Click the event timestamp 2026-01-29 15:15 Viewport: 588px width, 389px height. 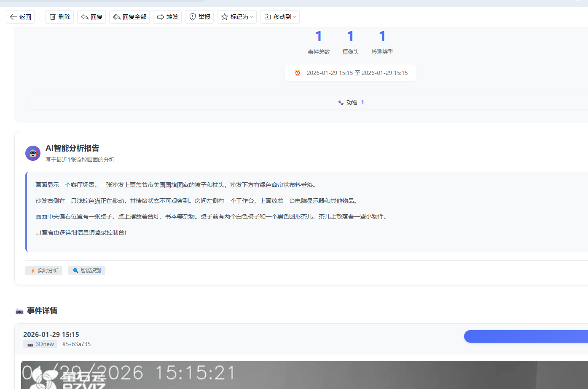(51, 334)
